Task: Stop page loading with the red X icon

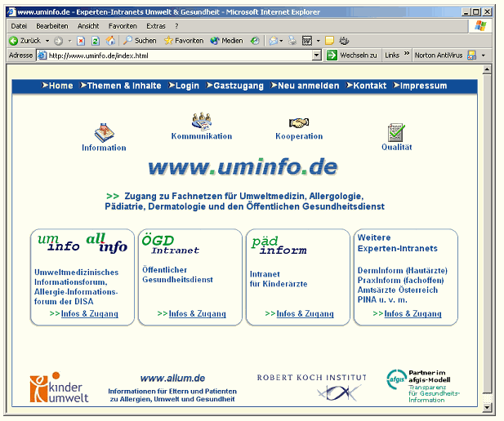Action: click(x=81, y=41)
